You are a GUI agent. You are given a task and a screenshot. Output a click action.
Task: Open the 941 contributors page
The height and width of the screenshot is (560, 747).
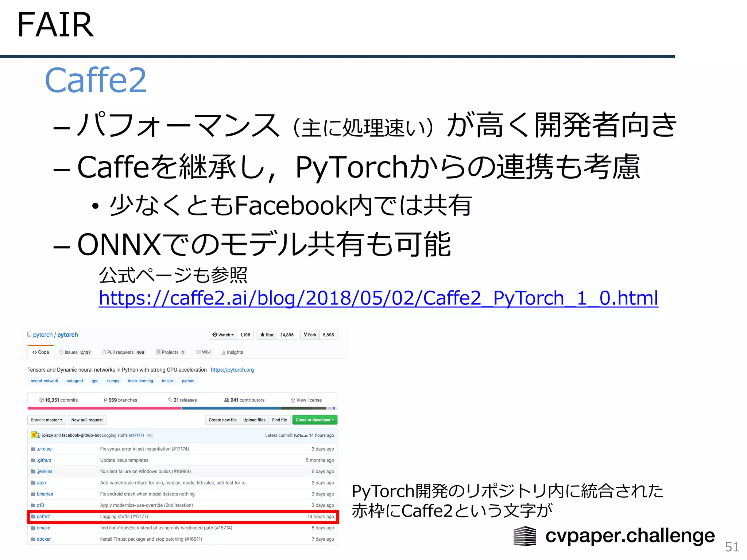(x=244, y=400)
